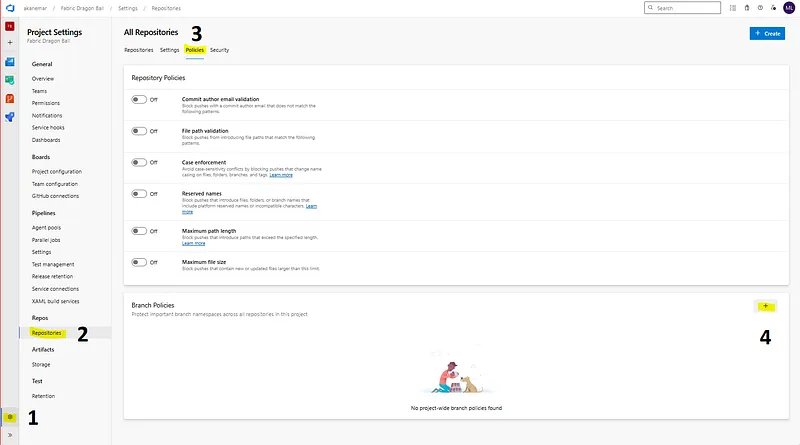The image size is (800, 445).
Task: Open Notifications settings page
Action: pyautogui.click(x=47, y=115)
